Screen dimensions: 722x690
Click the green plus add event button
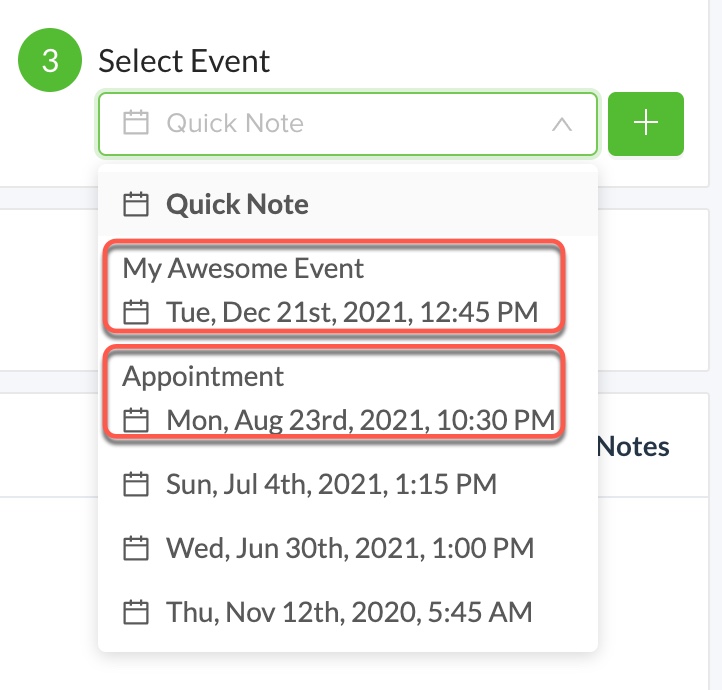(645, 124)
